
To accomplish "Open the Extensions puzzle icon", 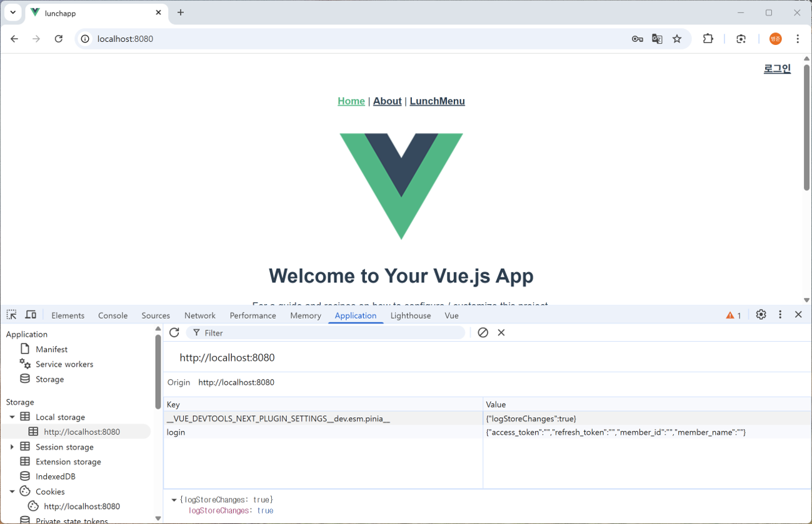I will coord(708,39).
